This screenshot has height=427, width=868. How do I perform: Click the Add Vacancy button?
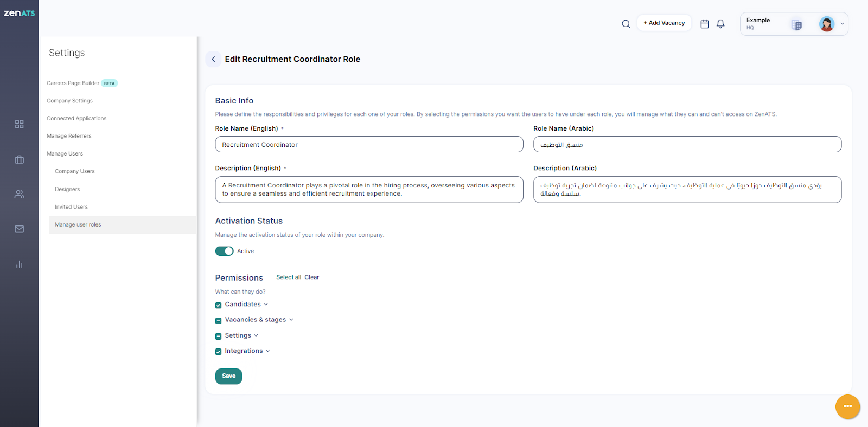click(x=664, y=23)
